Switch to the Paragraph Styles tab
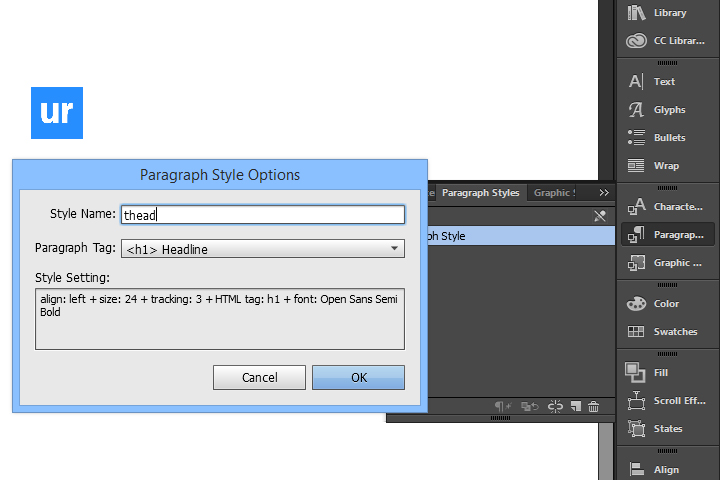Image resolution: width=720 pixels, height=480 pixels. pos(481,193)
